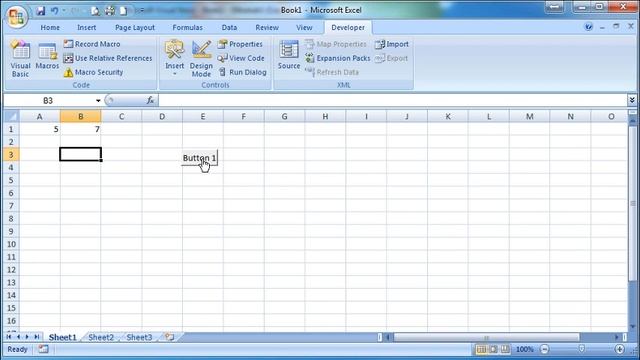Open the Home ribbon tab
Viewport: 640px width, 360px height.
[x=50, y=27]
